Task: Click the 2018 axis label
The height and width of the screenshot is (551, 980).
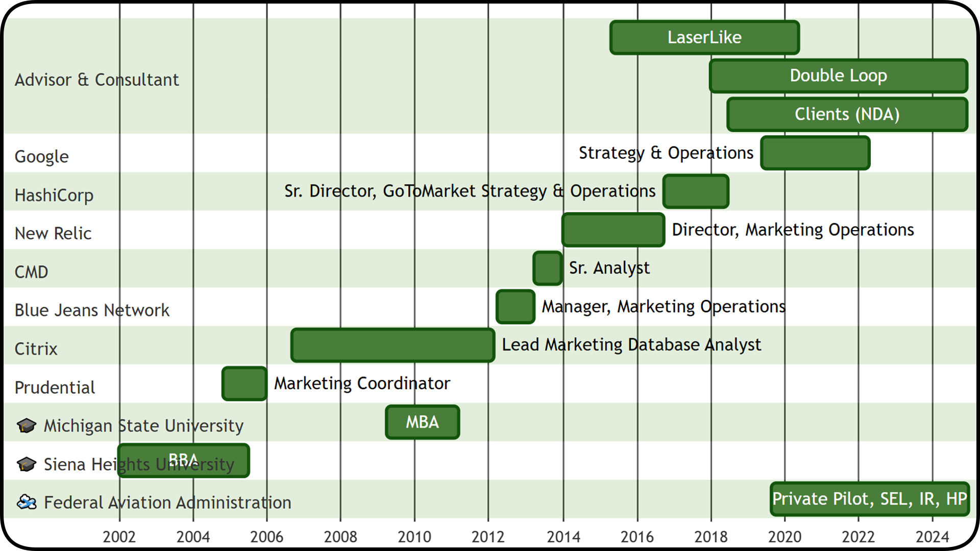Action: [x=711, y=537]
